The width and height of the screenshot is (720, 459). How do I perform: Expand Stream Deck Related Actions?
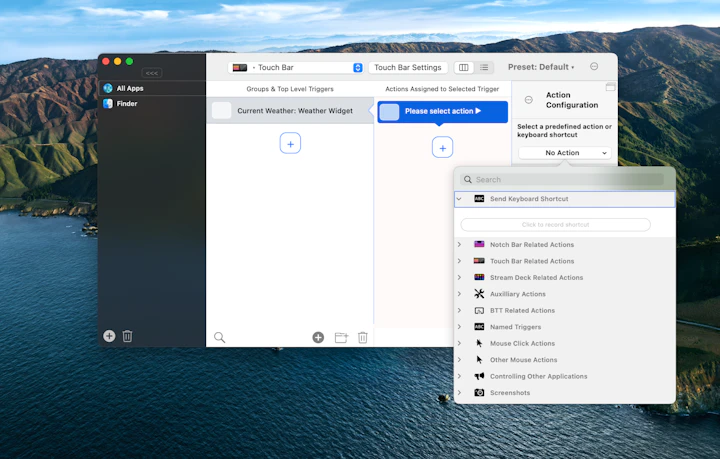[459, 278]
